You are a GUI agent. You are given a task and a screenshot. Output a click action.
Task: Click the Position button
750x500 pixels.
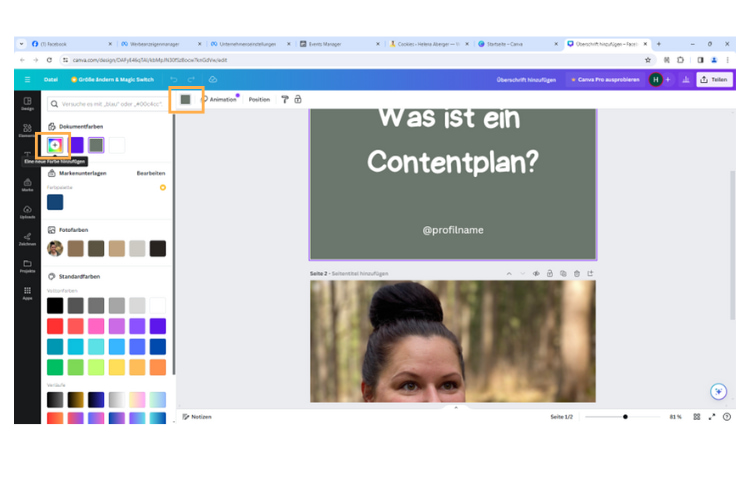click(x=259, y=99)
